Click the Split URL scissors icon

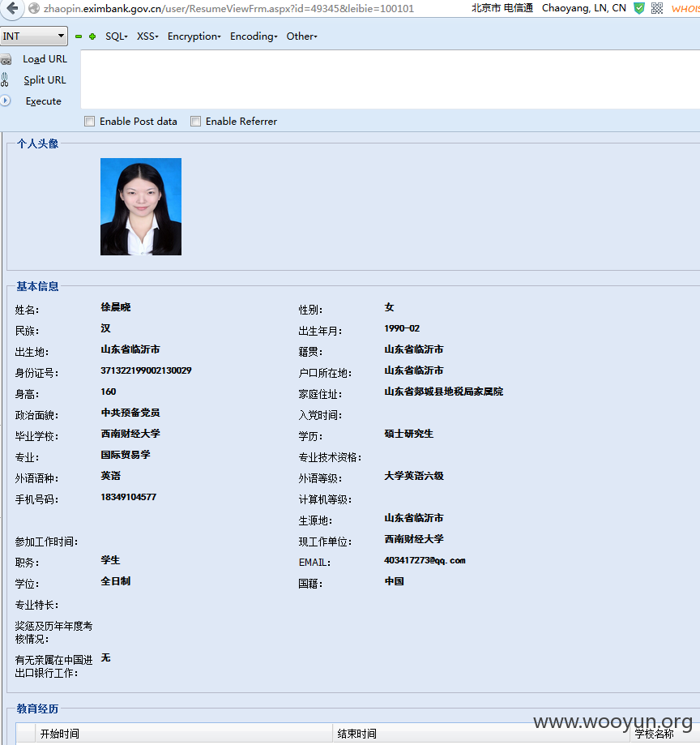tap(5, 79)
